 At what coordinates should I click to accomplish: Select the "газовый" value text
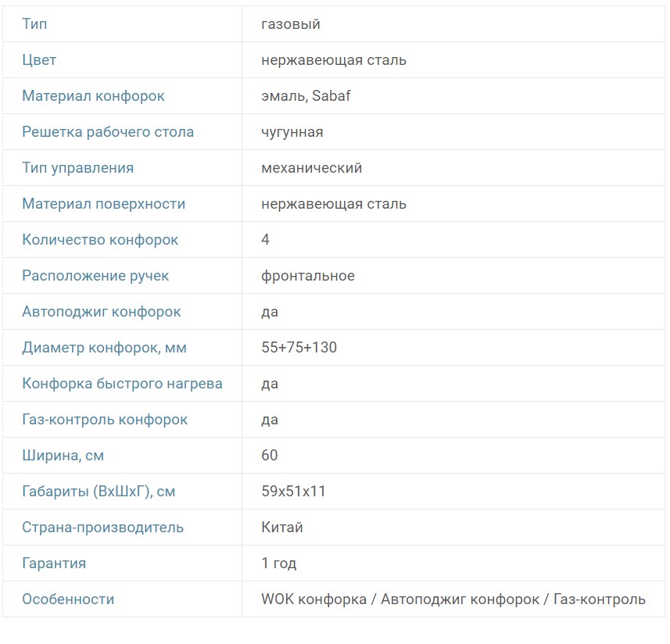pyautogui.click(x=291, y=24)
